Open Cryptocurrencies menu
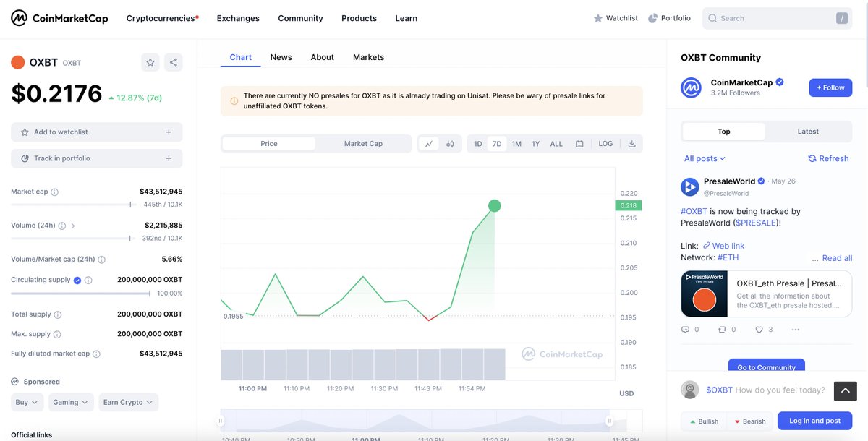868x441 pixels. (x=162, y=18)
